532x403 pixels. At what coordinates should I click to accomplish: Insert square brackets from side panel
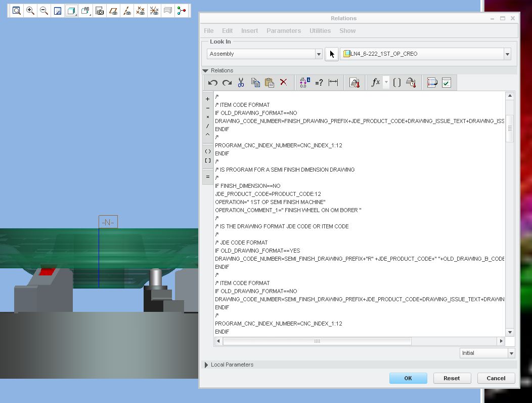click(x=208, y=160)
